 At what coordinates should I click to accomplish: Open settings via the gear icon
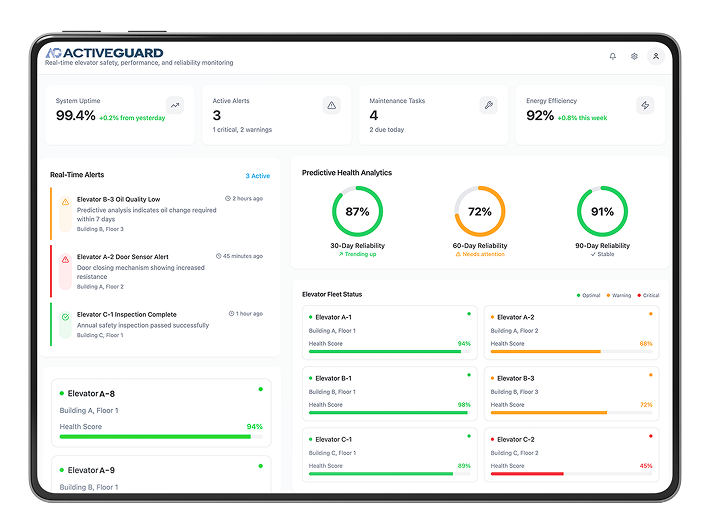634,56
